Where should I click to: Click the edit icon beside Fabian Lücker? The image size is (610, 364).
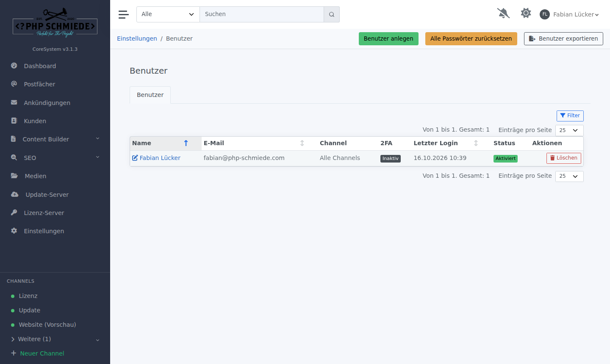click(x=135, y=158)
